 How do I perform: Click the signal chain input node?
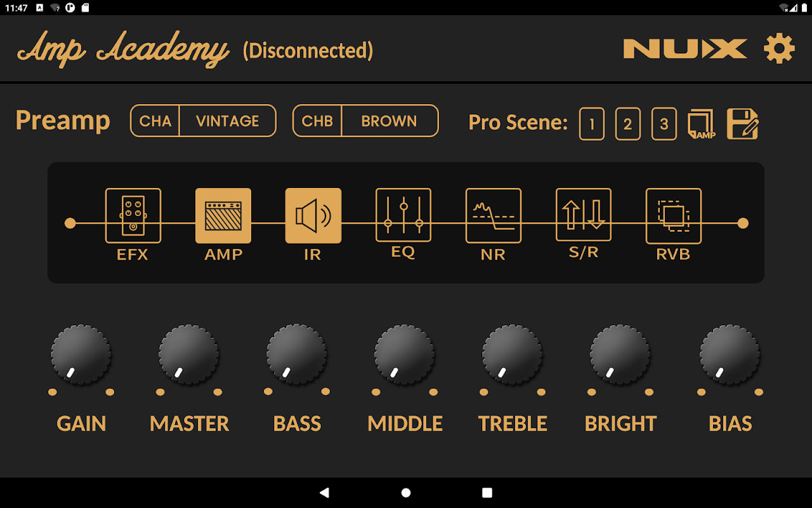(x=70, y=224)
